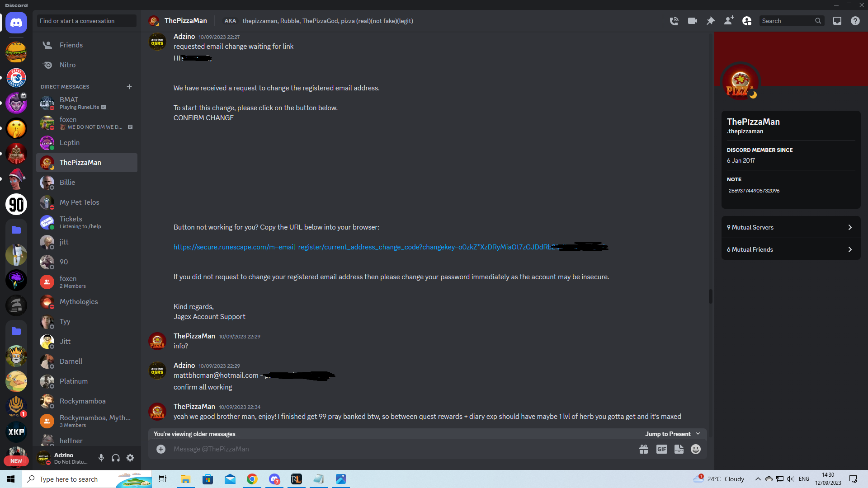Start a voice call with ThePizzaMan
The image size is (868, 488).
(x=674, y=21)
